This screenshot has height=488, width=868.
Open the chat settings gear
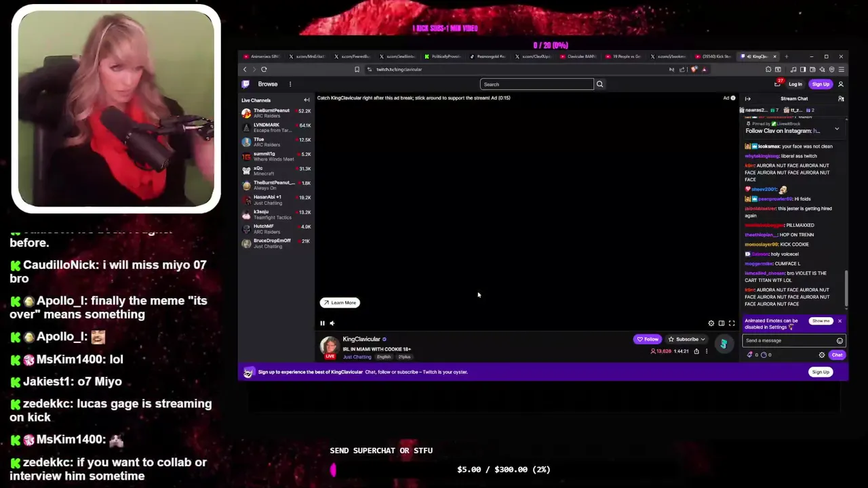[x=822, y=354]
